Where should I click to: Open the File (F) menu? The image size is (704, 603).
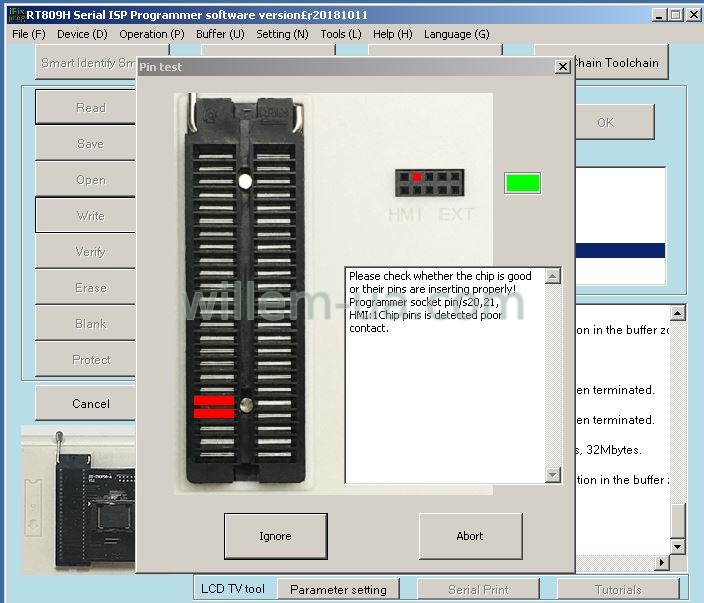tap(29, 34)
